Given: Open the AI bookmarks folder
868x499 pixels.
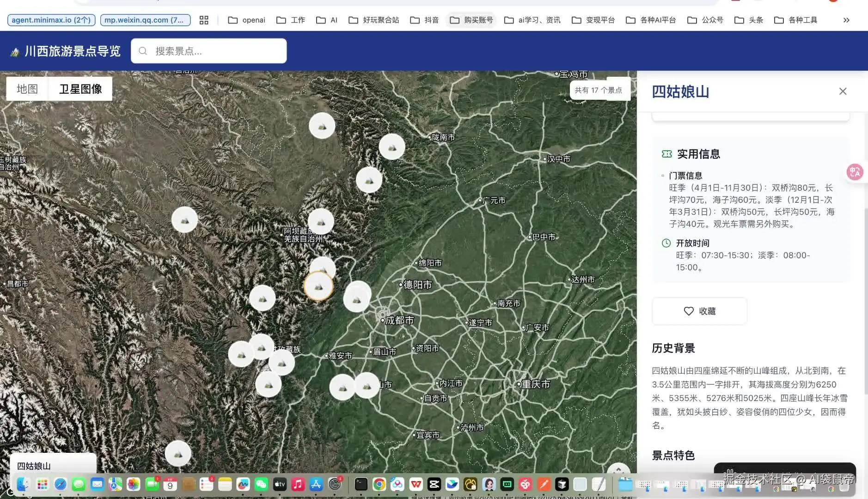Looking at the screenshot, I should 327,20.
